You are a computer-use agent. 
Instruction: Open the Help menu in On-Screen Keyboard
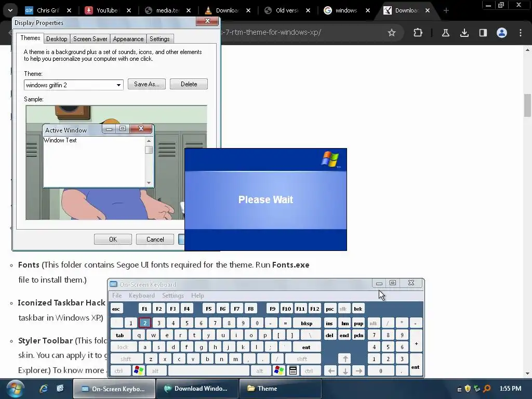pos(197,296)
